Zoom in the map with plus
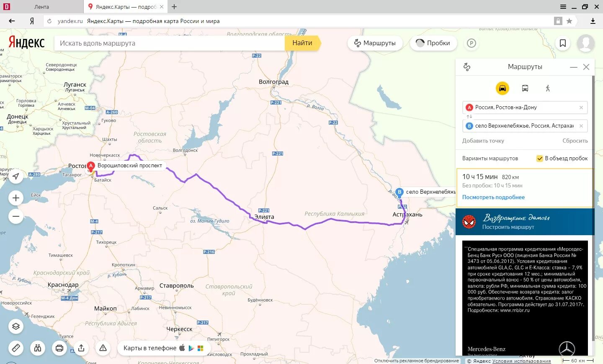 pos(16,198)
